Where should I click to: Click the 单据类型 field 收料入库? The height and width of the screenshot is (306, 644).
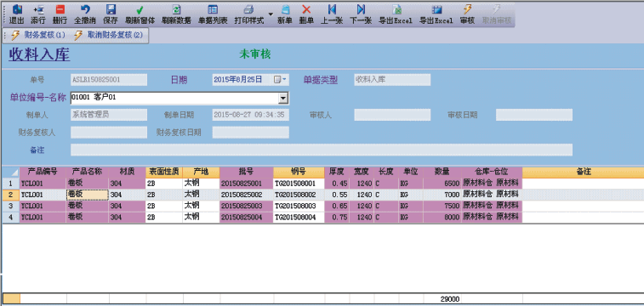[392, 80]
